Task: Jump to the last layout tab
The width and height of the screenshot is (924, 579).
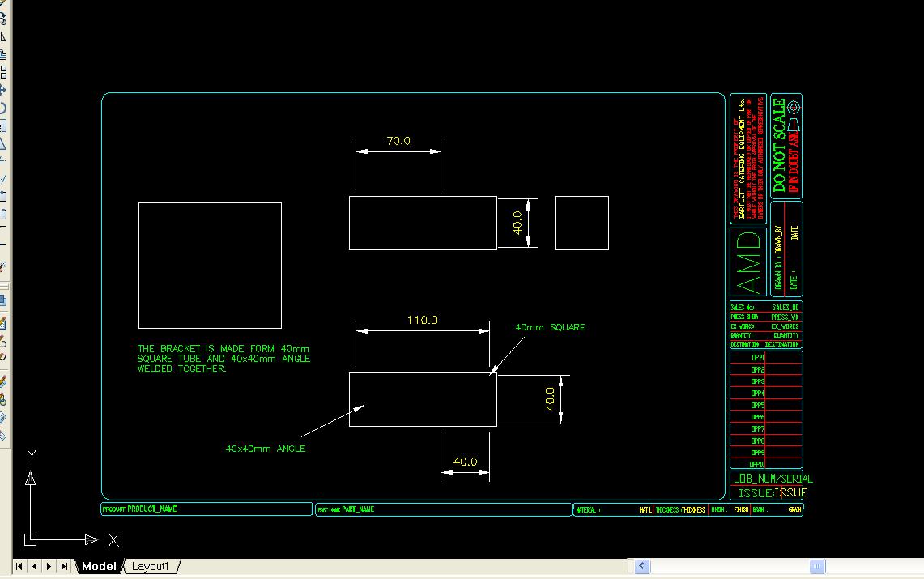Action: 64,566
